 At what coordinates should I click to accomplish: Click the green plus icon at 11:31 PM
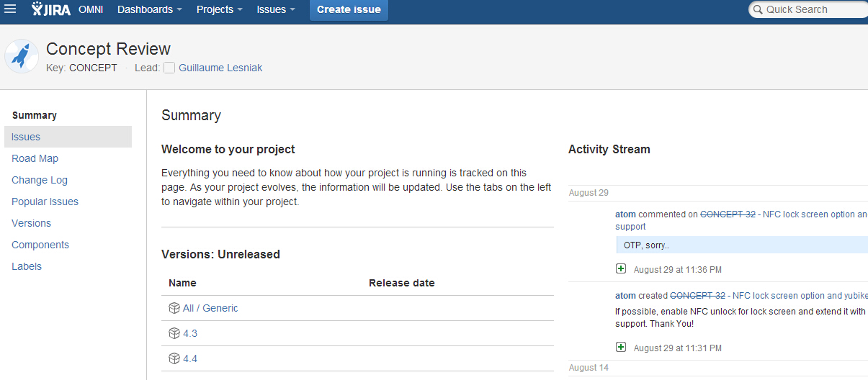click(621, 347)
